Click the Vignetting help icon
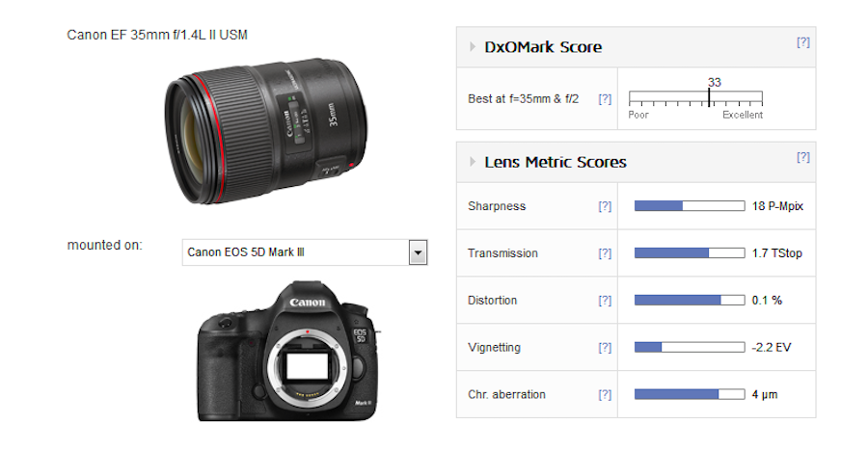Screen dimensions: 868x450 tap(605, 348)
